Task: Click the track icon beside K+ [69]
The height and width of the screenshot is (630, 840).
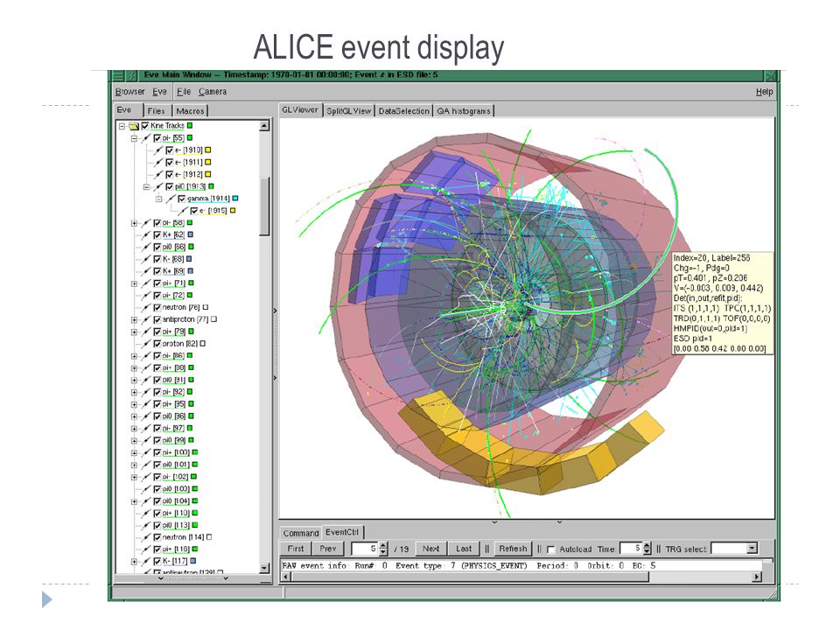Action: click(x=146, y=271)
